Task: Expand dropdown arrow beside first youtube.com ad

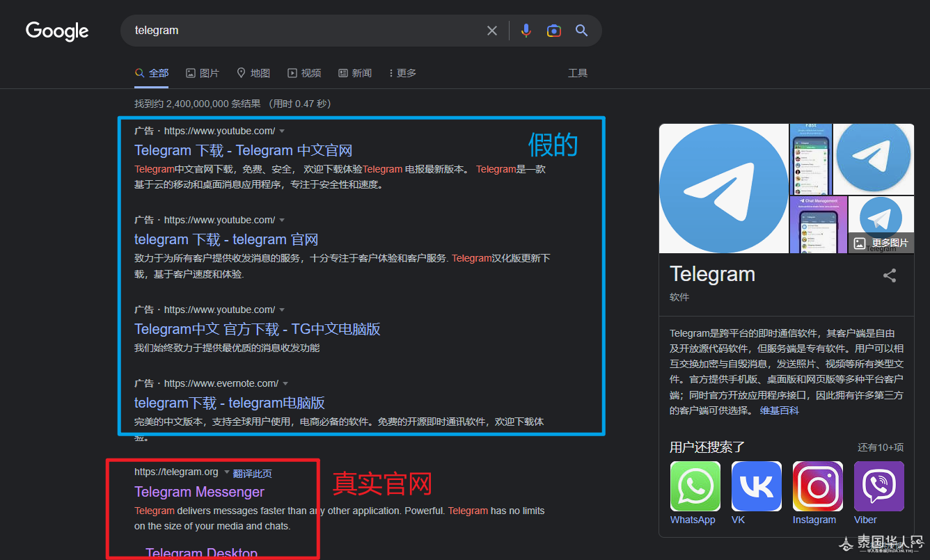Action: point(282,131)
